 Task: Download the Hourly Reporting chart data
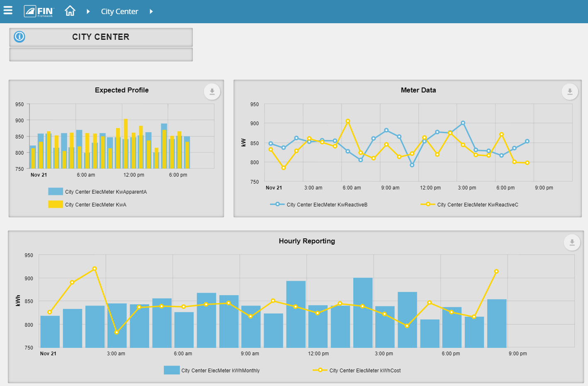coord(572,242)
